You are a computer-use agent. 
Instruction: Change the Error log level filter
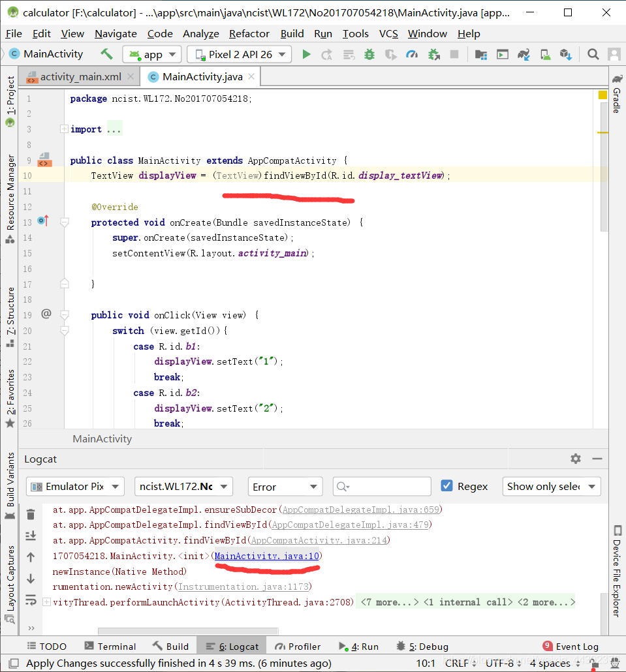(285, 486)
